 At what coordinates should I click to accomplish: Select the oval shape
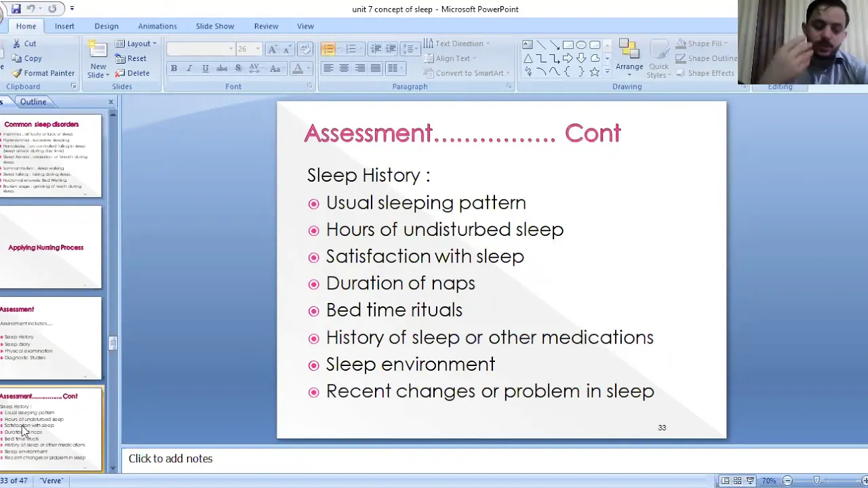pyautogui.click(x=581, y=45)
